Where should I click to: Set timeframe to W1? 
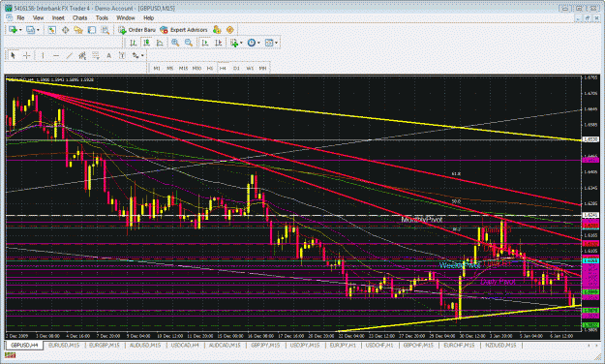click(250, 68)
